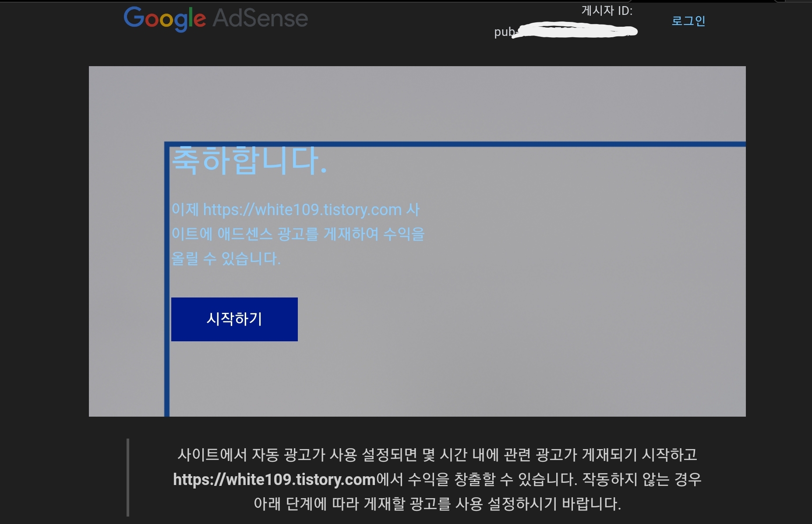The width and height of the screenshot is (812, 524).
Task: Click the Google AdSense logo
Action: (x=215, y=19)
